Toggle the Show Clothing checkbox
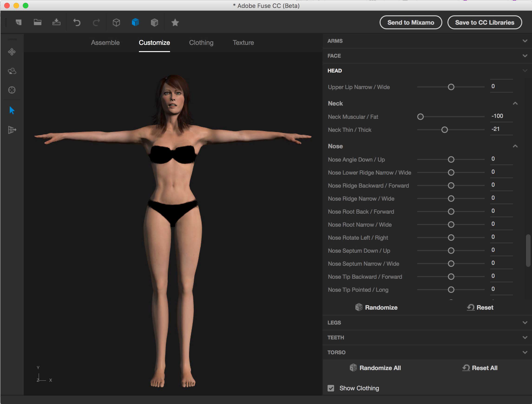This screenshot has height=404, width=532. pos(331,388)
